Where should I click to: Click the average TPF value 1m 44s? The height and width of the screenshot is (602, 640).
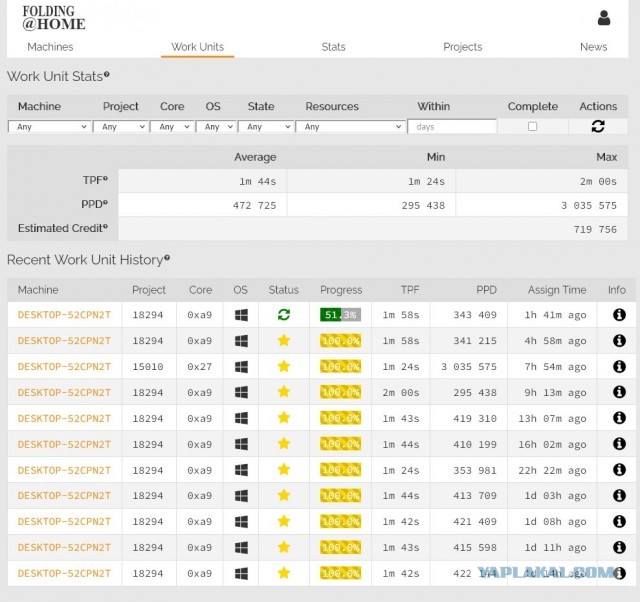(x=258, y=182)
